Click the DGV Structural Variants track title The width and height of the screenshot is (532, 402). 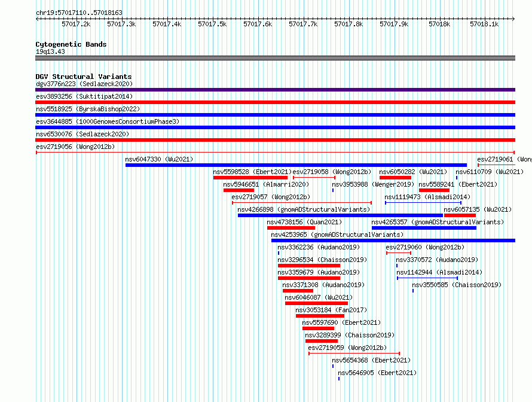tap(84, 77)
